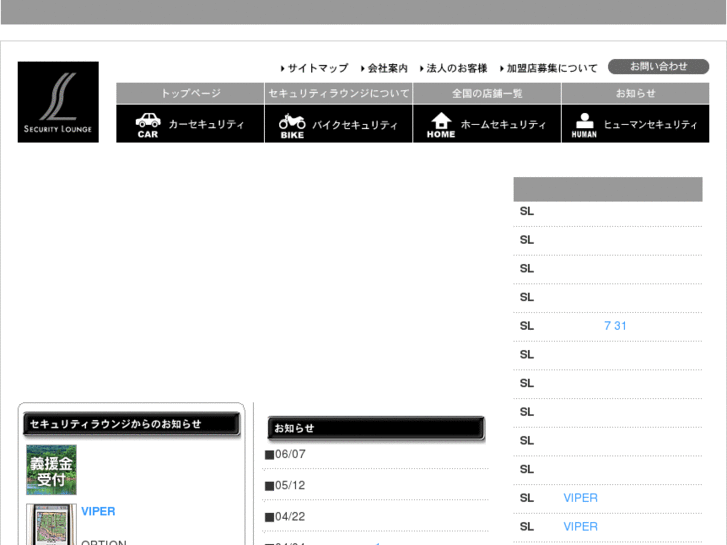The width and height of the screenshot is (727, 545).
Task: Select ホームセキュリティ menu text
Action: pyautogui.click(x=503, y=124)
